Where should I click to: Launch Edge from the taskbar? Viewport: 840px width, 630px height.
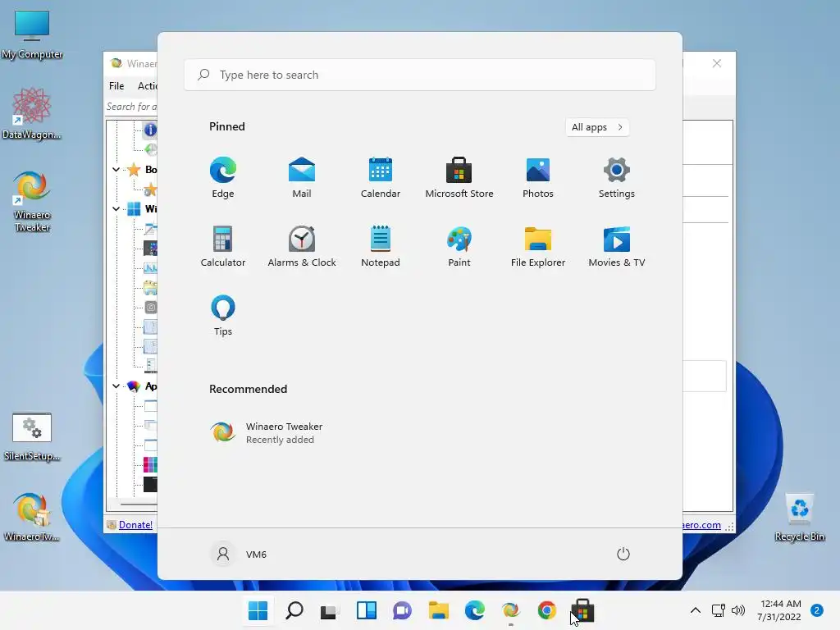point(475,610)
